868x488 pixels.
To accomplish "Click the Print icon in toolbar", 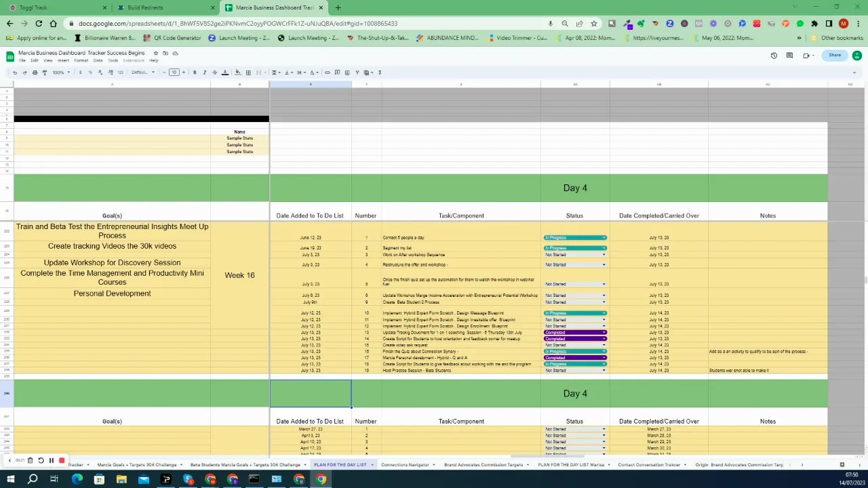I will pos(35,73).
